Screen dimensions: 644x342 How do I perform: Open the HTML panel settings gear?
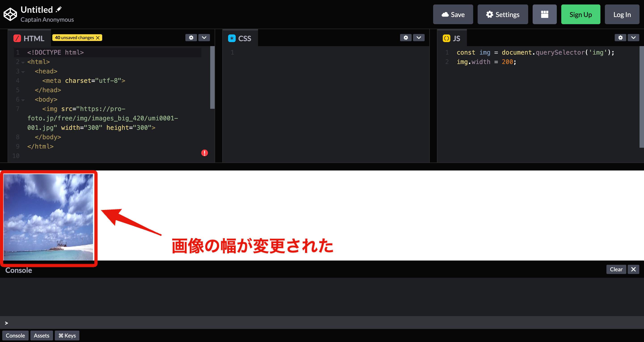191,38
